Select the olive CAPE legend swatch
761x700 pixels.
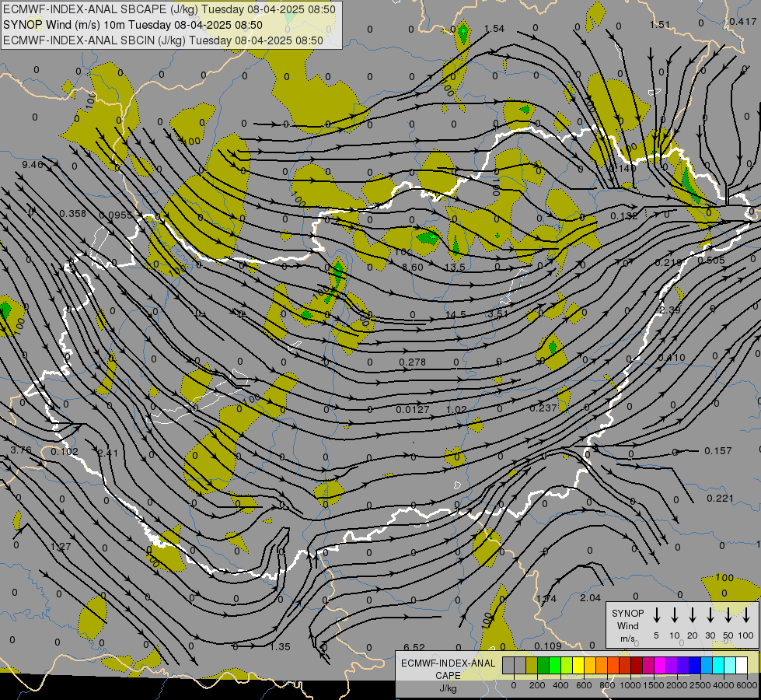click(x=532, y=666)
